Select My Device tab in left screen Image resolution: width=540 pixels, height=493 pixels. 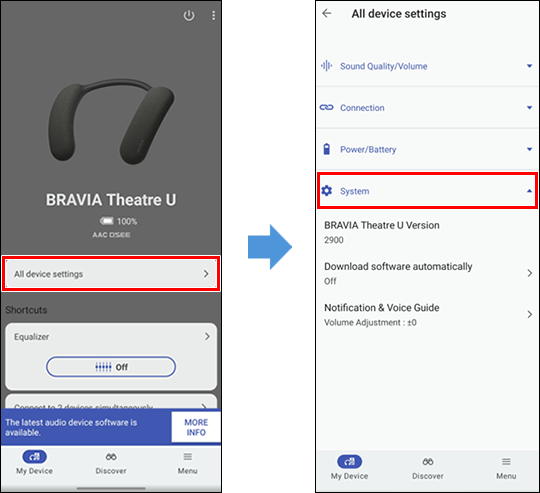[34, 462]
